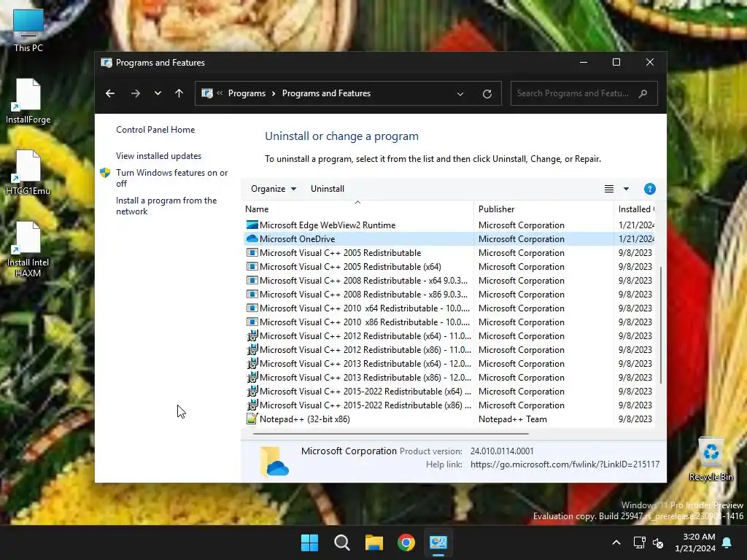Select the Recycle Bin desktop icon
Image resolution: width=747 pixels, height=560 pixels.
(711, 460)
